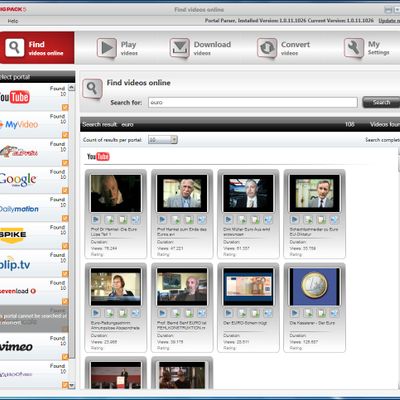The height and width of the screenshot is (400, 400).
Task: Click the Search button
Action: click(381, 102)
